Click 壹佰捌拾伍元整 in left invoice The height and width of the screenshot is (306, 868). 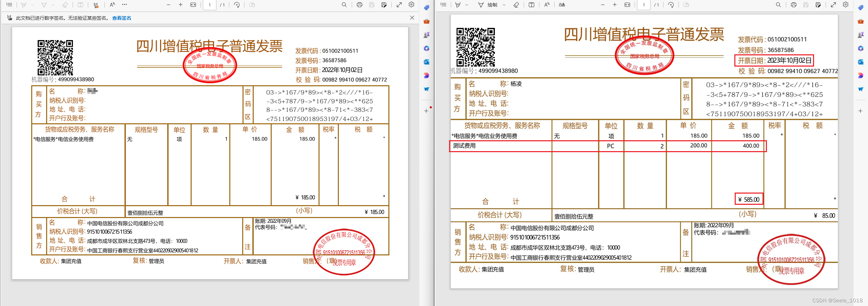(146, 213)
